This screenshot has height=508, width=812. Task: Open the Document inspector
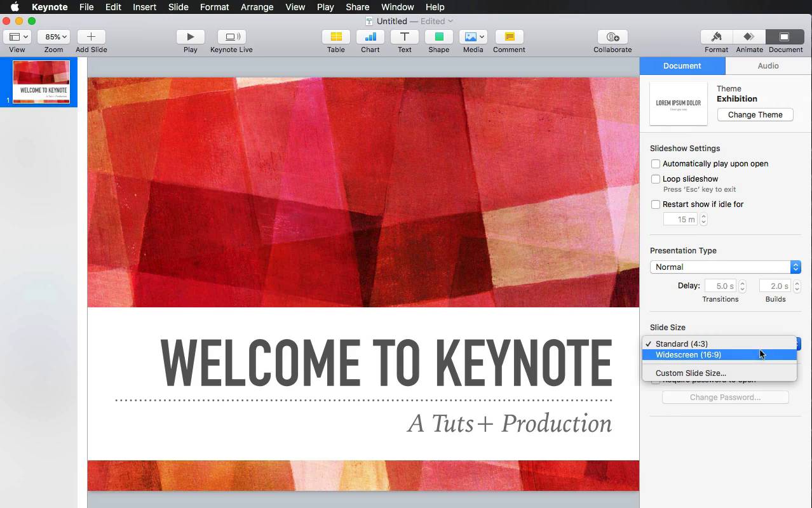[x=785, y=37]
